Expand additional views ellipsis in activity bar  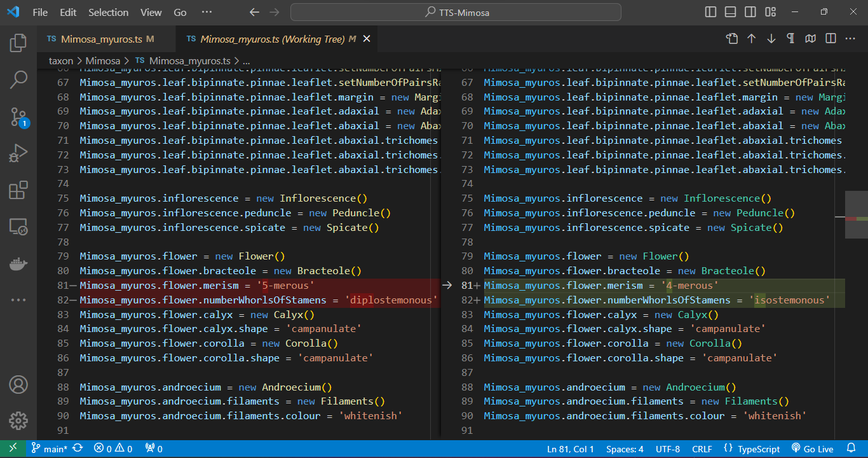pos(18,300)
